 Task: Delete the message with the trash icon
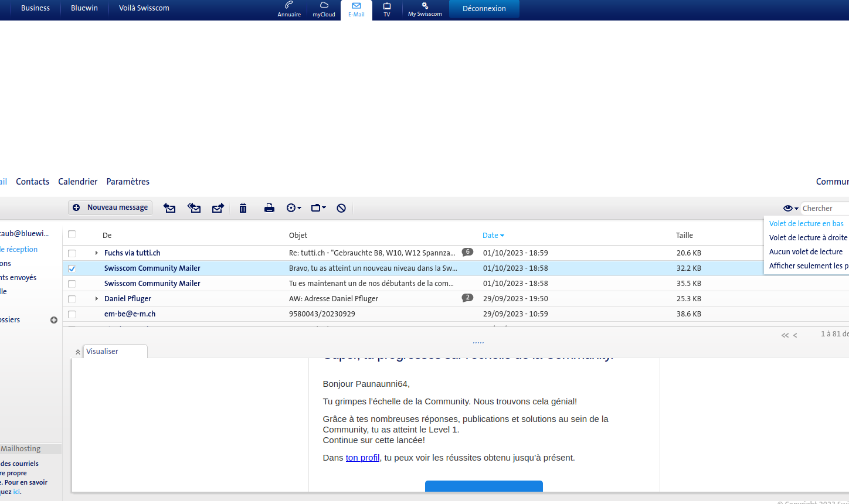(x=243, y=208)
